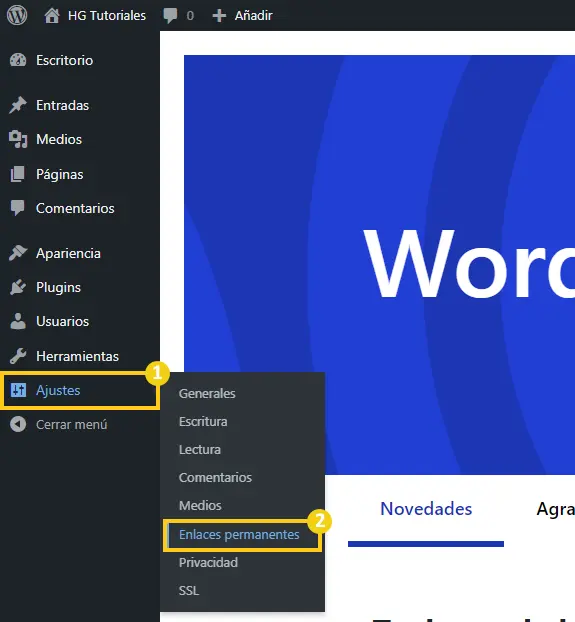Image resolution: width=575 pixels, height=622 pixels.
Task: Select Medios in Ajustes submenu
Action: point(200,505)
